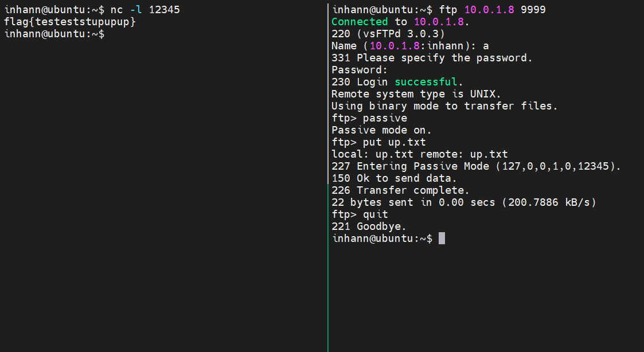Click the '22 bytes sent' statistics line
The height and width of the screenshot is (352, 644).
click(x=464, y=202)
